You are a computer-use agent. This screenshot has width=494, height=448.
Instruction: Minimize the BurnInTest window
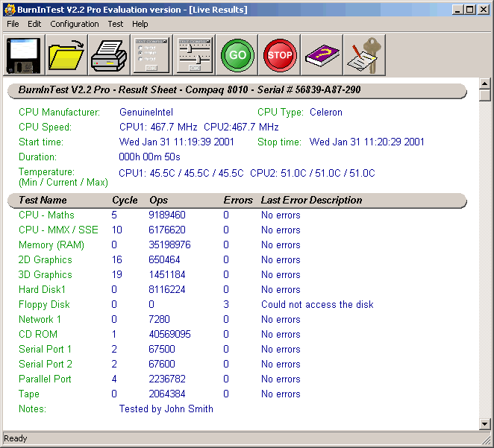457,10
